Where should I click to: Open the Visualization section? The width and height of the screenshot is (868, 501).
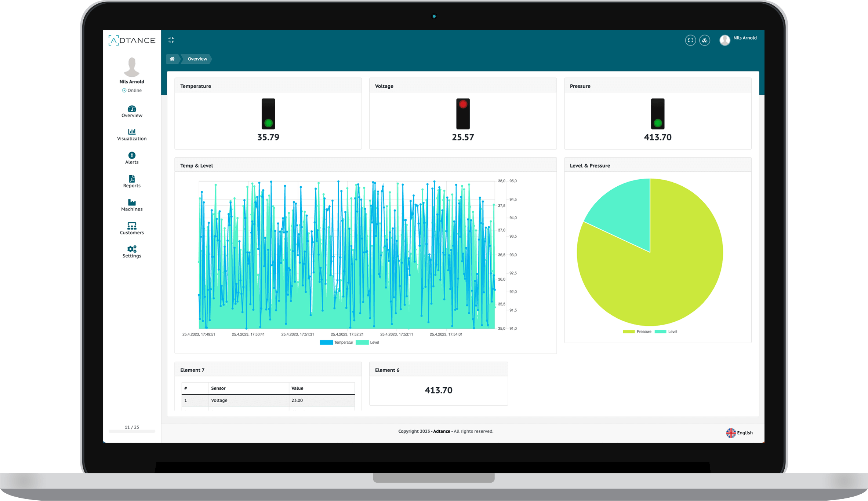tap(131, 134)
